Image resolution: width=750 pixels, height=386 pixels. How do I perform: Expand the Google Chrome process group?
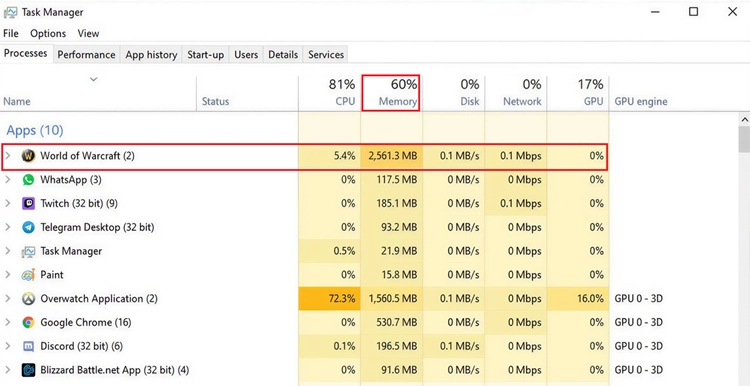tap(8, 322)
